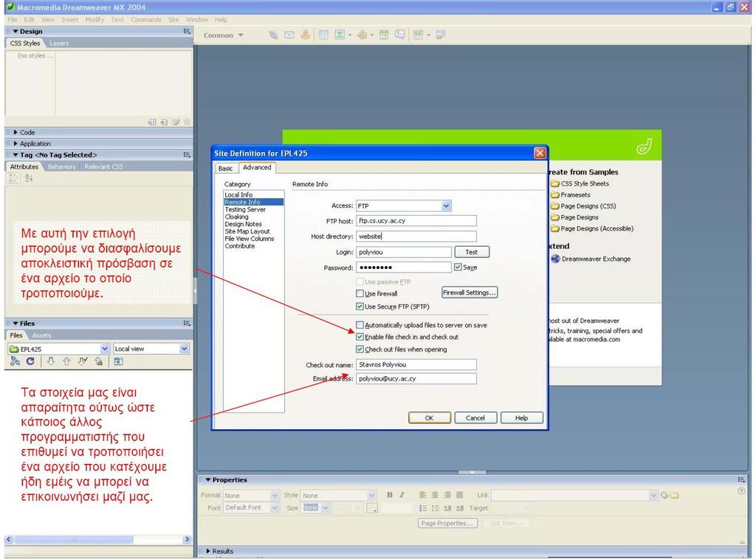
Task: Click the Hyperlink icon in Insert bar
Action: tap(273, 35)
